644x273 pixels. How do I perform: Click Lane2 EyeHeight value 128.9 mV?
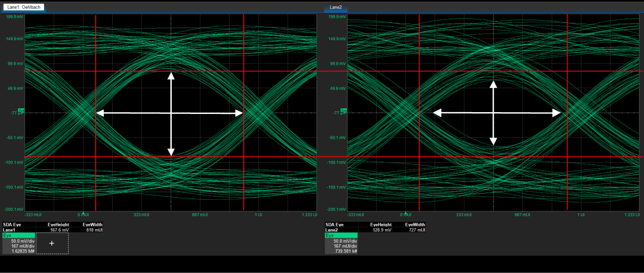[x=381, y=230]
